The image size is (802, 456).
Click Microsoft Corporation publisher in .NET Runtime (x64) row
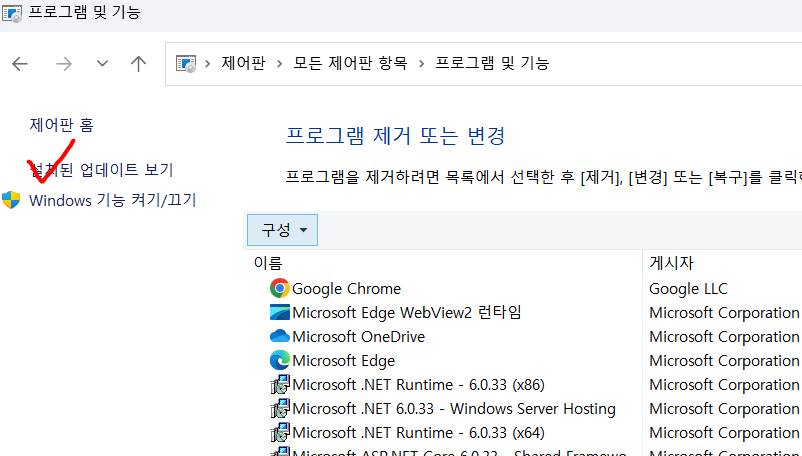click(x=724, y=433)
